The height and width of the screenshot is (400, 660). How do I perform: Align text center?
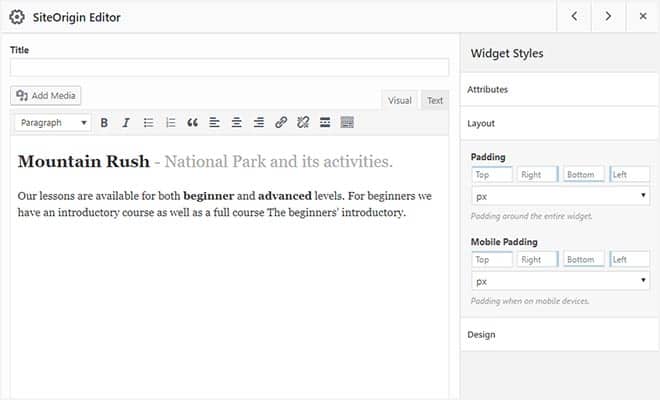point(237,123)
